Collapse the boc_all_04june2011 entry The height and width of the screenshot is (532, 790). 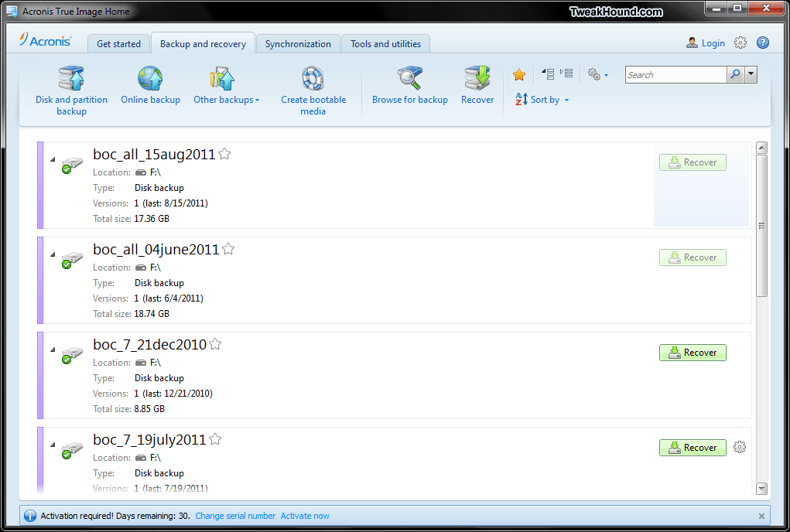pos(53,254)
